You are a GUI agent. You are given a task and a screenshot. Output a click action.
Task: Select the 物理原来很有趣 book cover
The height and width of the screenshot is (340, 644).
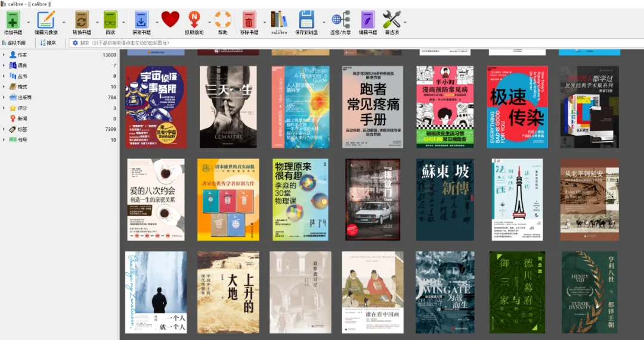coord(300,199)
